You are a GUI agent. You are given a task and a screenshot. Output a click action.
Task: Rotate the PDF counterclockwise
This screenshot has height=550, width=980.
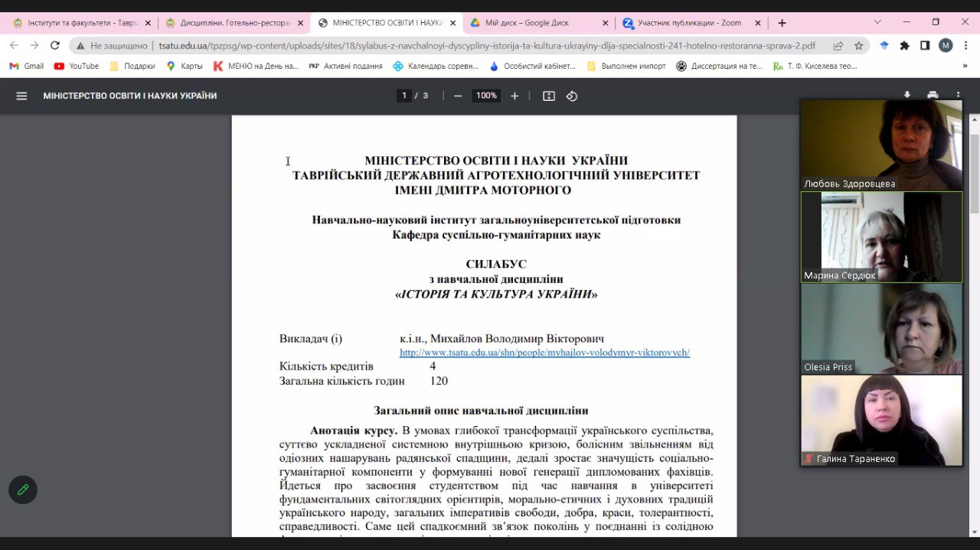pos(572,96)
